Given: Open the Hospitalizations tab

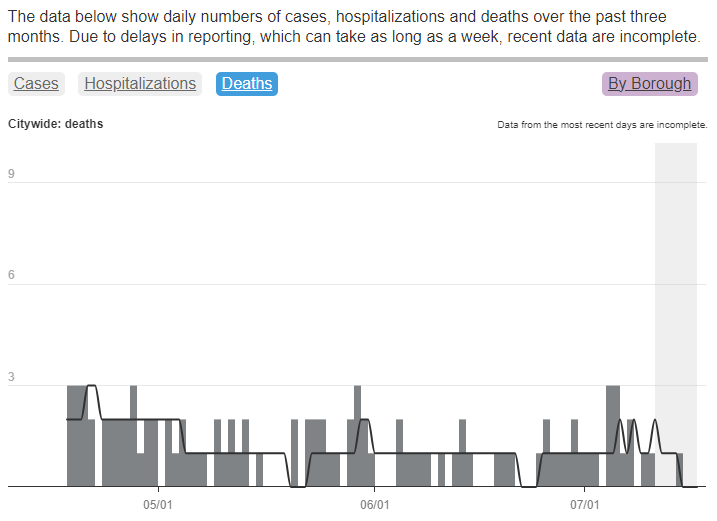Looking at the screenshot, I should pyautogui.click(x=140, y=84).
